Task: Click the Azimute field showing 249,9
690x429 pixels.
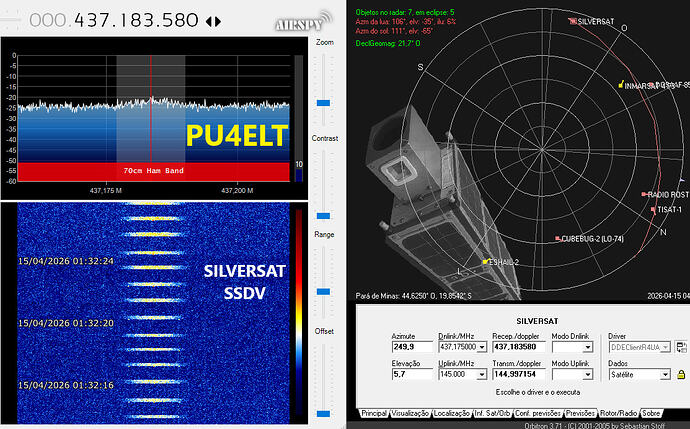Action: pos(412,347)
